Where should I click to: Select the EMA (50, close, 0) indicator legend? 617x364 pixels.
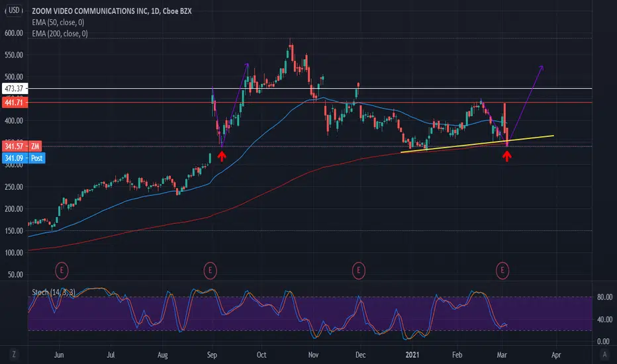coord(58,23)
